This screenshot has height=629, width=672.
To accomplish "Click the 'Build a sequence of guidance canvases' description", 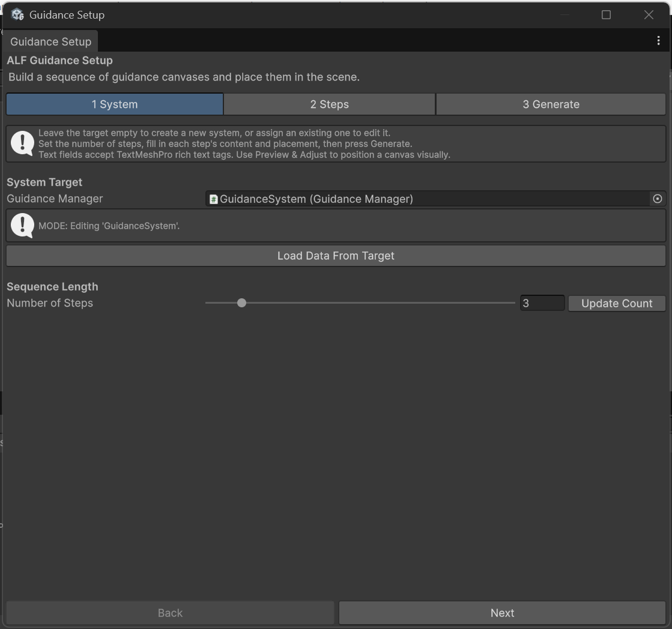I will click(184, 77).
